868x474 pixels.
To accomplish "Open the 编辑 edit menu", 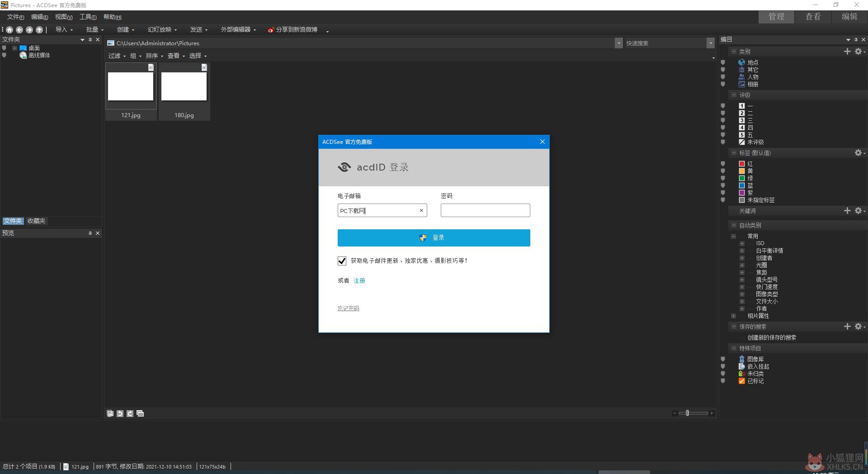I will pyautogui.click(x=39, y=17).
